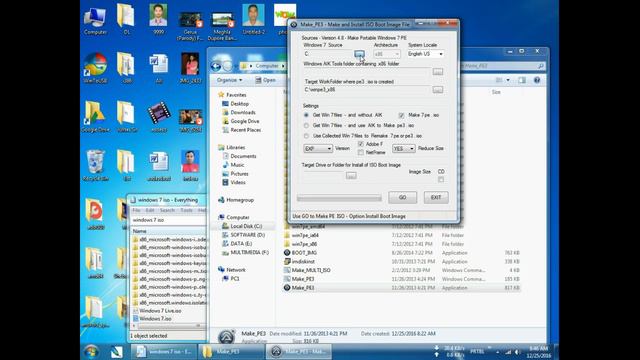
Task: Toggle the NetFrame checkbox
Action: tap(361, 152)
